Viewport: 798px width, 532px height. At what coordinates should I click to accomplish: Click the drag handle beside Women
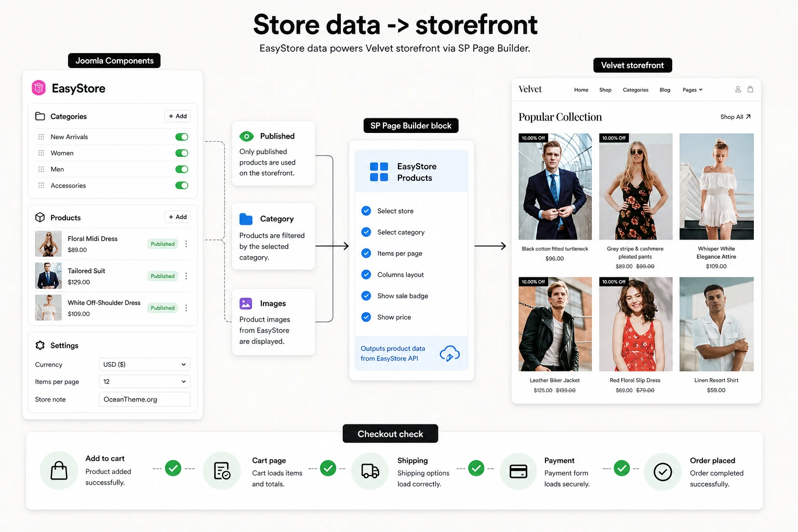(x=41, y=153)
